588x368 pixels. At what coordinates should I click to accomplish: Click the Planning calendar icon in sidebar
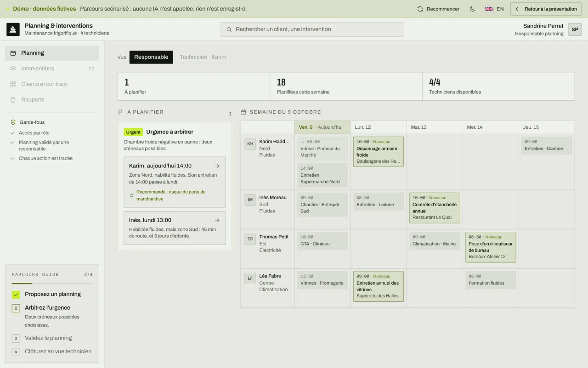pyautogui.click(x=13, y=53)
